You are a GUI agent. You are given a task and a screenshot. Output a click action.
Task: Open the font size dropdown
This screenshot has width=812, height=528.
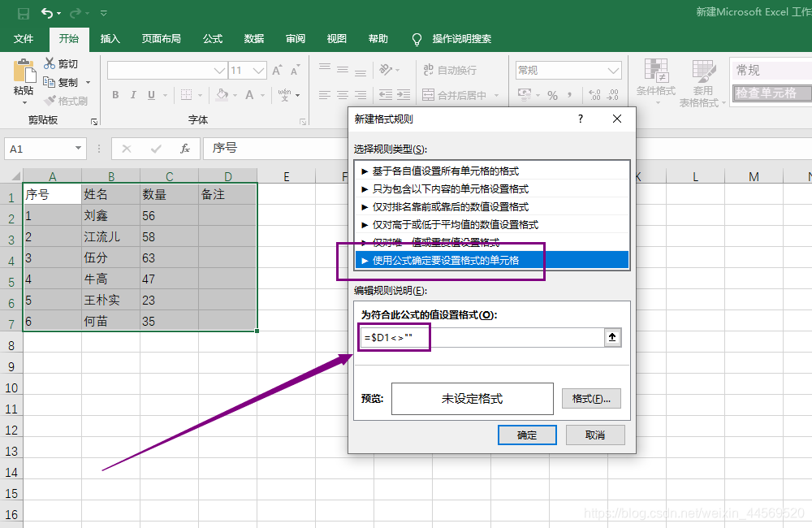pos(259,71)
